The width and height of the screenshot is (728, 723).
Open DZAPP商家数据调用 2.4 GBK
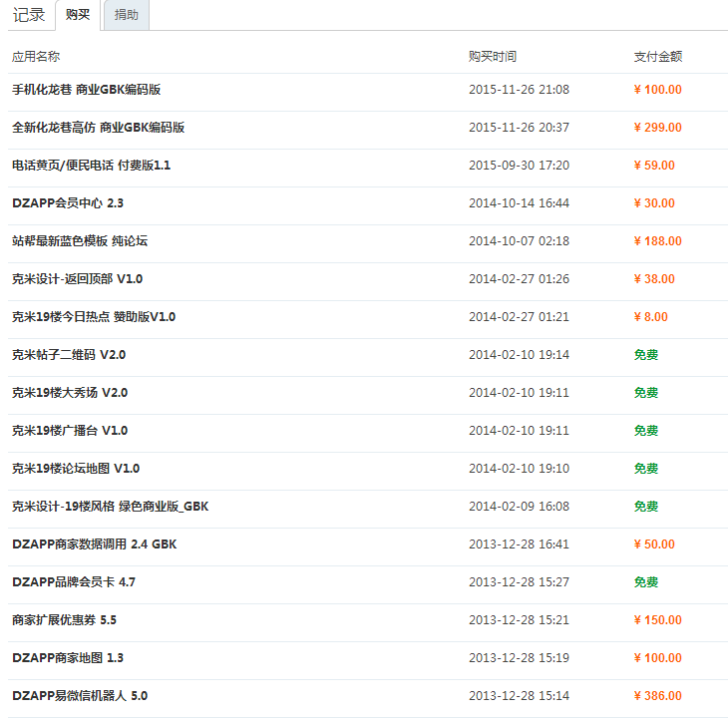[95, 544]
